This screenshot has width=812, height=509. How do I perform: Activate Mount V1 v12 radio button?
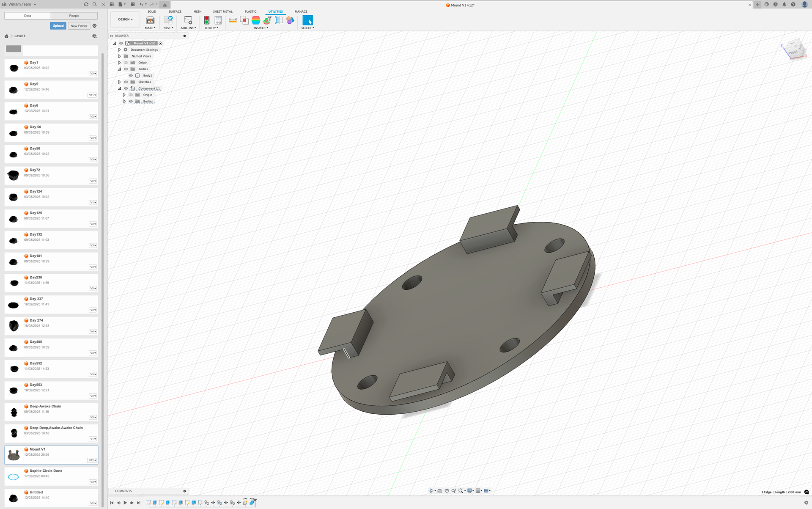[160, 43]
